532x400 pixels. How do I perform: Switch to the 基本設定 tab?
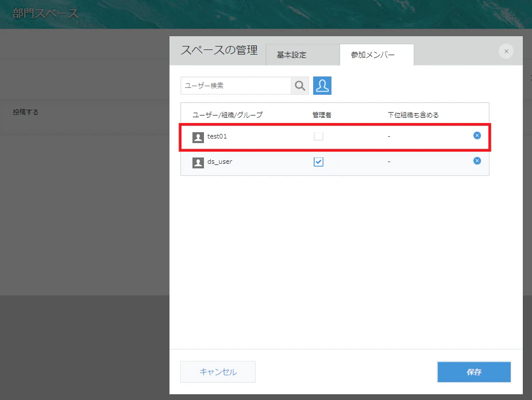(303, 55)
